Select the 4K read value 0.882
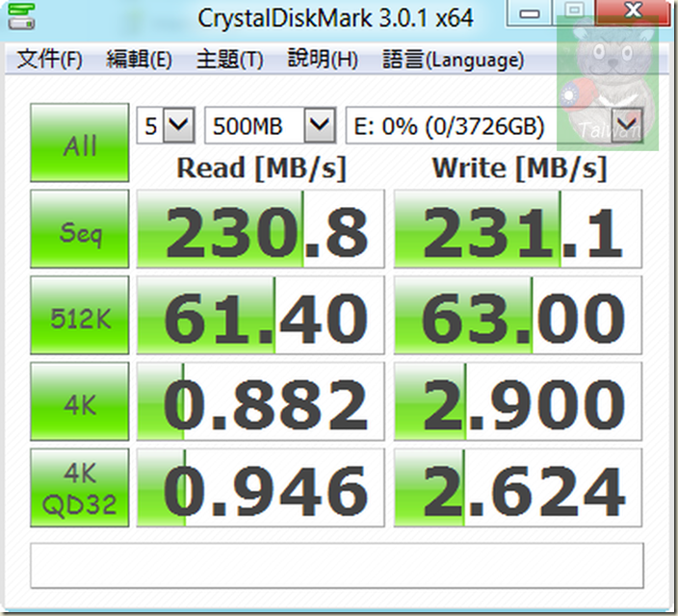678x616 pixels. pyautogui.click(x=260, y=401)
